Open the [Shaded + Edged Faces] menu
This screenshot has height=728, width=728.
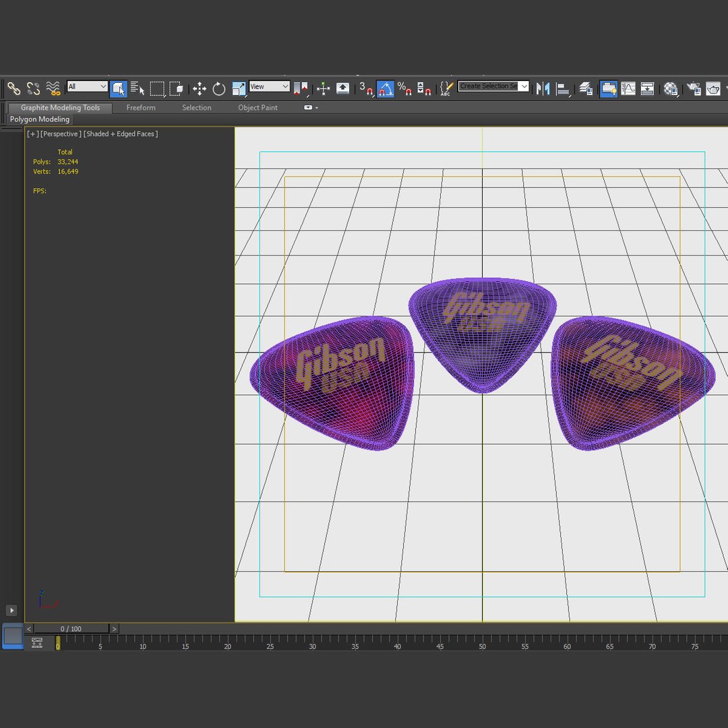tap(121, 133)
